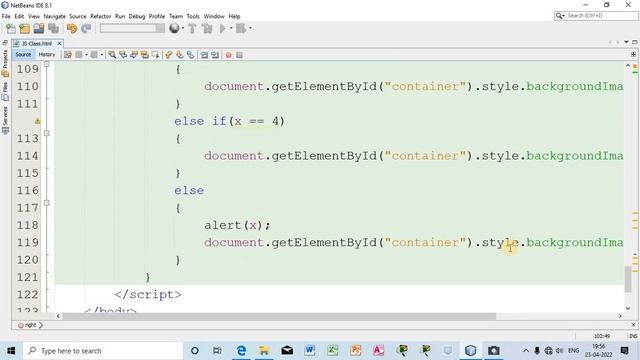Open the Files side panel
This screenshot has width=640, height=360.
click(x=5, y=91)
